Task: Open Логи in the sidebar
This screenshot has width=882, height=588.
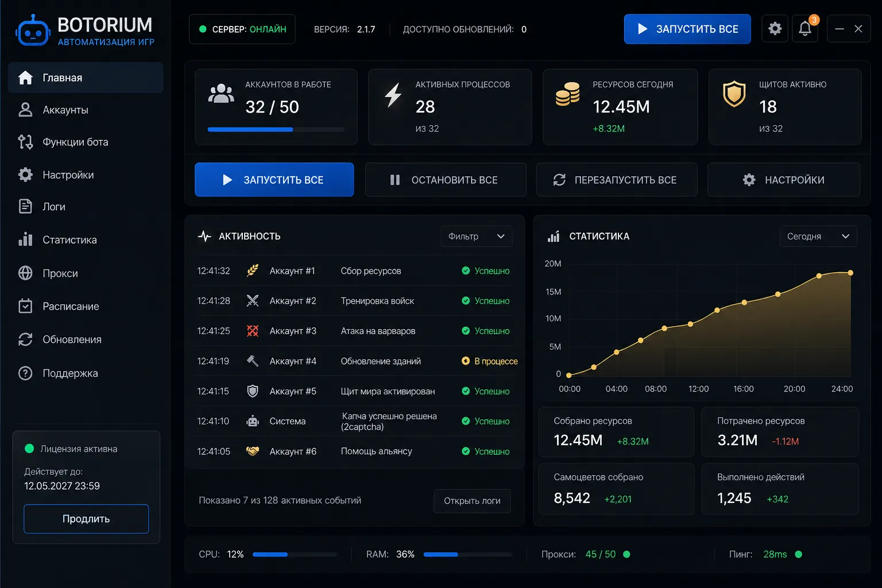Action: click(x=86, y=207)
